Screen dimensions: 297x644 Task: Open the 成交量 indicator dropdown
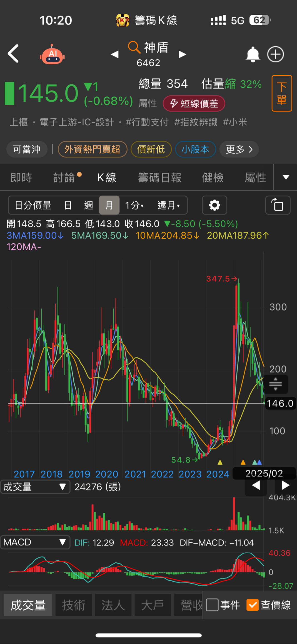click(x=35, y=487)
